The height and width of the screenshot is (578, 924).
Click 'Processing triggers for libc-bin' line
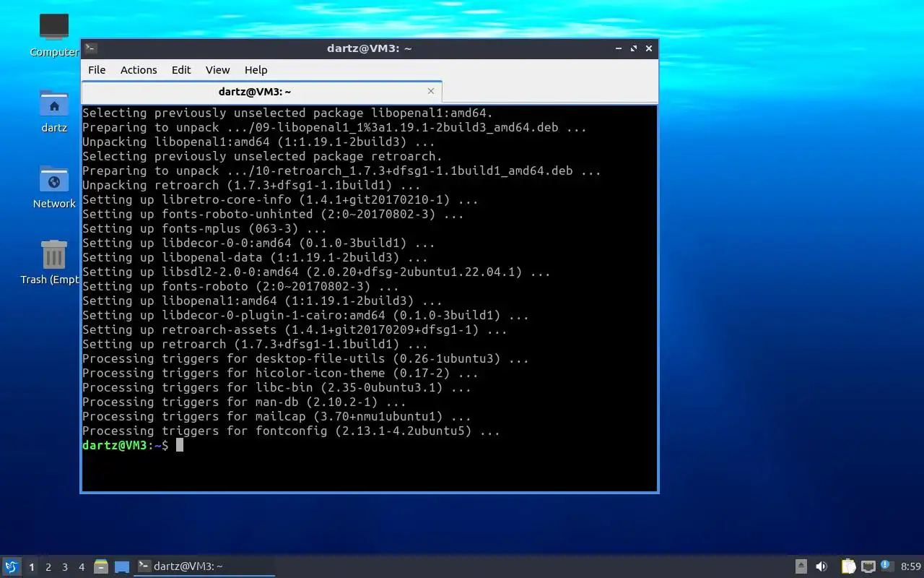276,387
